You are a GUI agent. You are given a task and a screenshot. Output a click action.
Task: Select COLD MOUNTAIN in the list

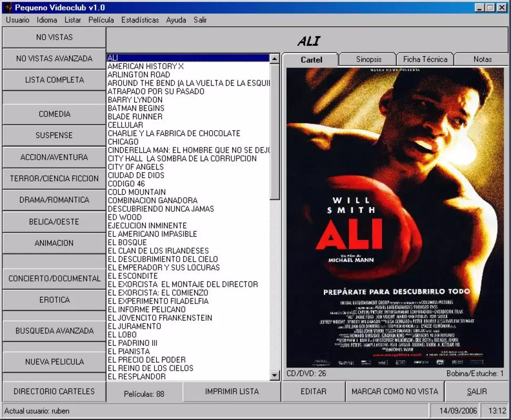(x=188, y=192)
